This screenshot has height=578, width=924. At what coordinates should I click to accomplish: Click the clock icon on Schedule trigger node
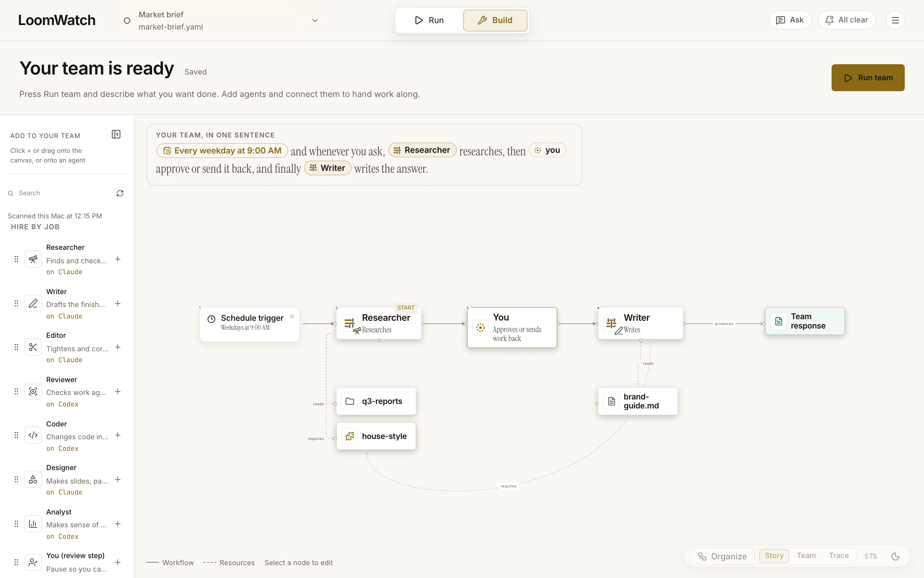[211, 319]
